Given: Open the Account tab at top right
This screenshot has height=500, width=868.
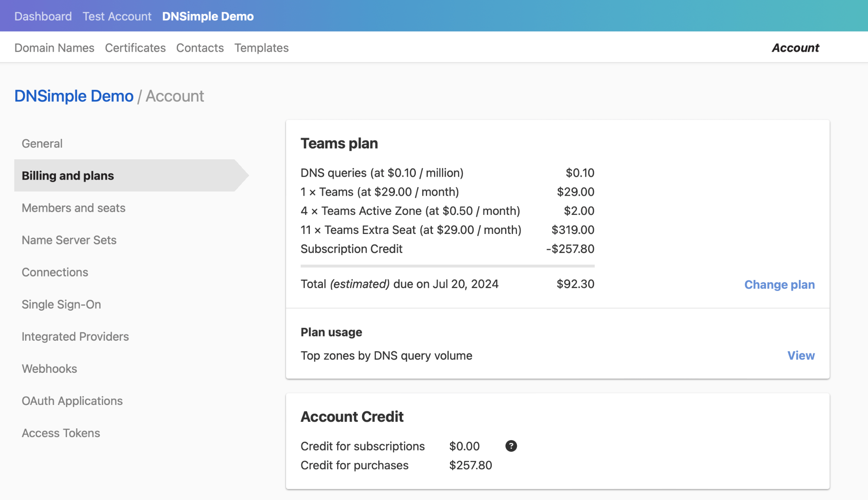Looking at the screenshot, I should point(796,48).
